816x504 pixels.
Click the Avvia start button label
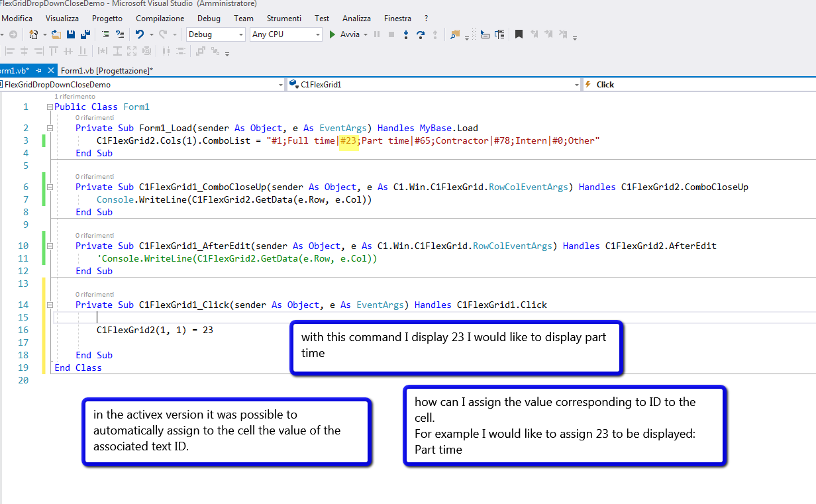(350, 34)
